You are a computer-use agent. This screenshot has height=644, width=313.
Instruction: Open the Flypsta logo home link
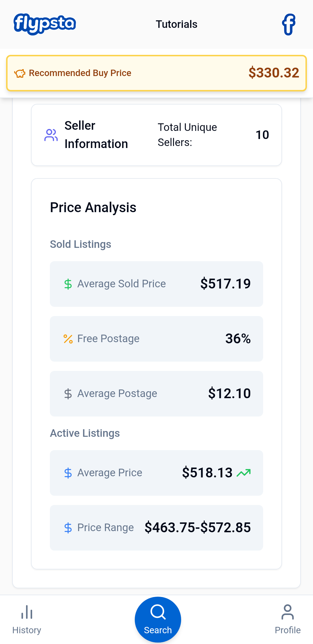(45, 24)
